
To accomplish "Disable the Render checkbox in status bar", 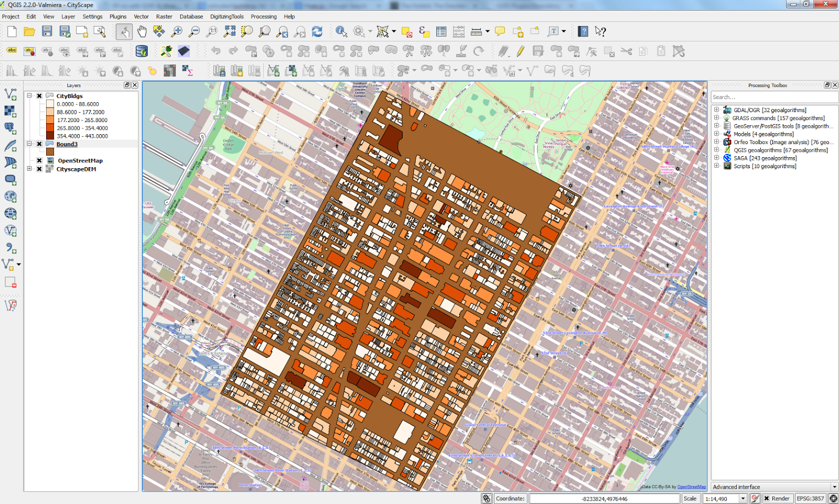I will click(767, 498).
